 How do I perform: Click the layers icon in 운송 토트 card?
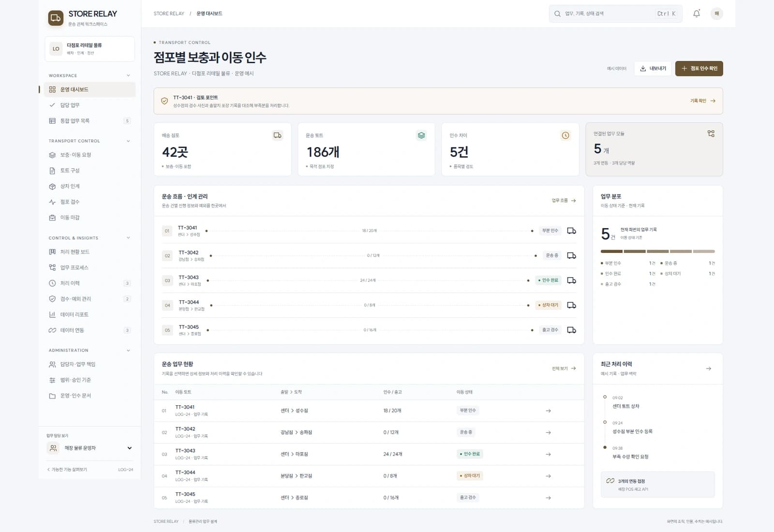point(421,135)
